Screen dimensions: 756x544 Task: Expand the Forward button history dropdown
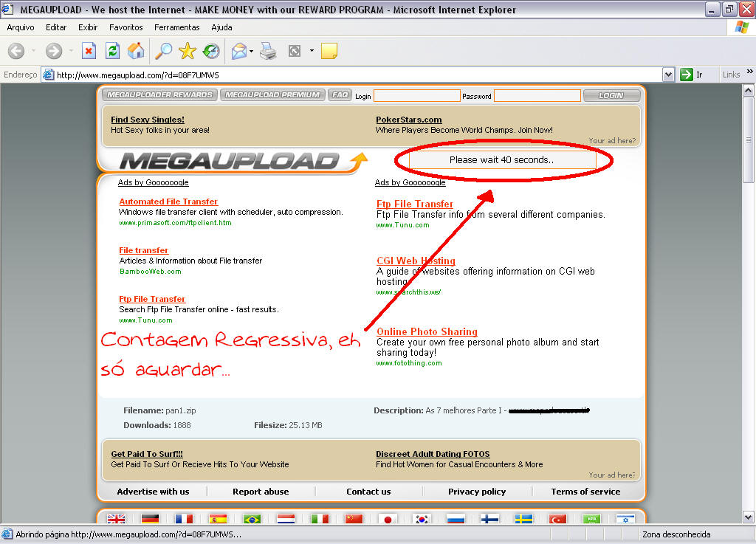pos(71,51)
